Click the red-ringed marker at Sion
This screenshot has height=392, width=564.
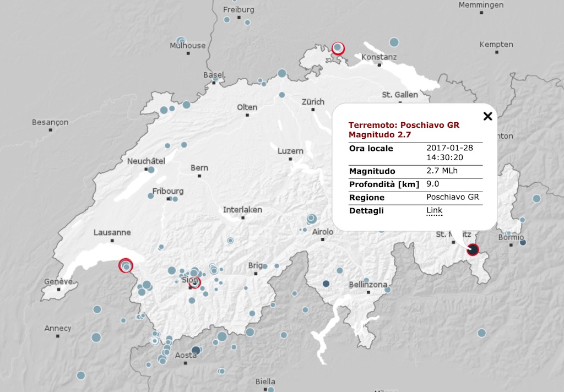pos(195,283)
